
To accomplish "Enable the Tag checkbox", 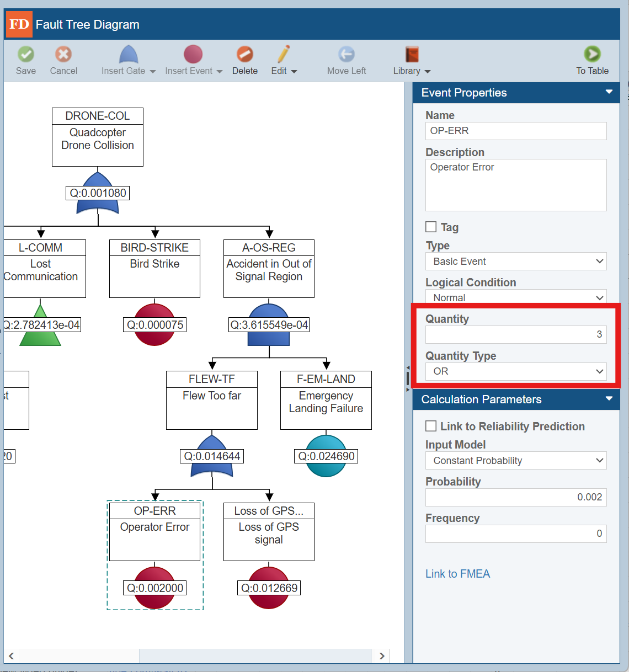I will (x=430, y=226).
